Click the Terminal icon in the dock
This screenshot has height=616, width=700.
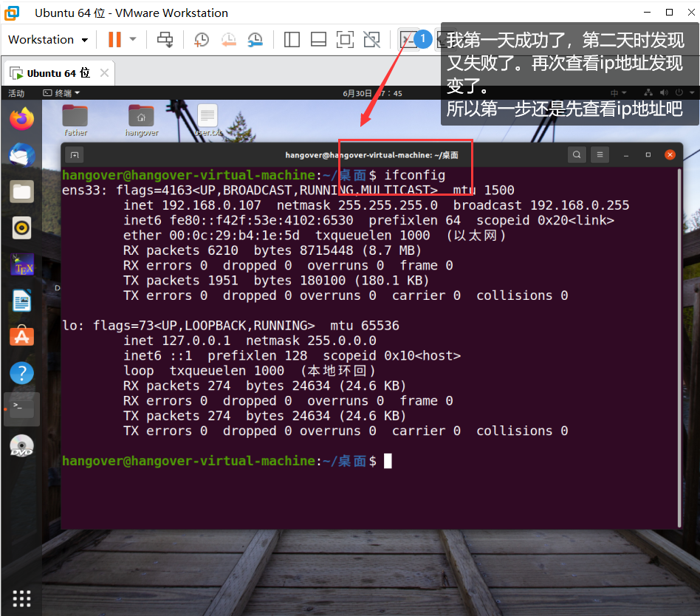pyautogui.click(x=22, y=409)
